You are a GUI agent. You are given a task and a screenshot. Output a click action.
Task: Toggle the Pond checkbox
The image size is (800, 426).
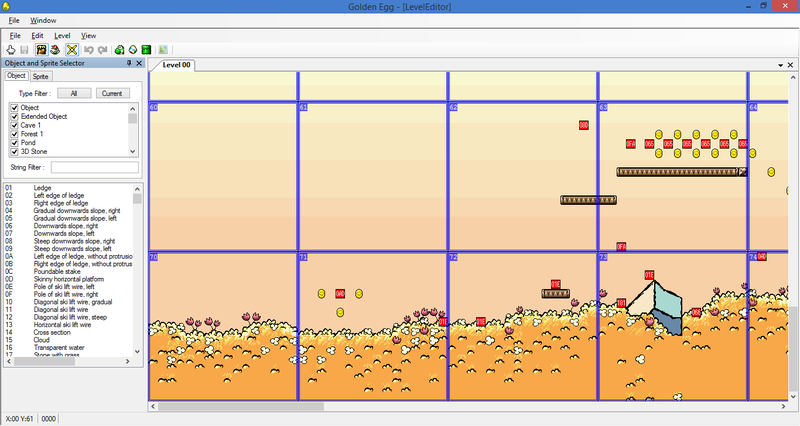tap(14, 142)
